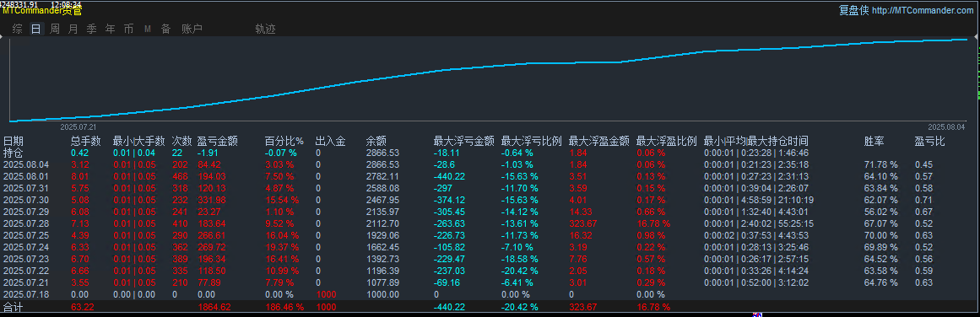Click the 百分比% column header

click(x=284, y=141)
